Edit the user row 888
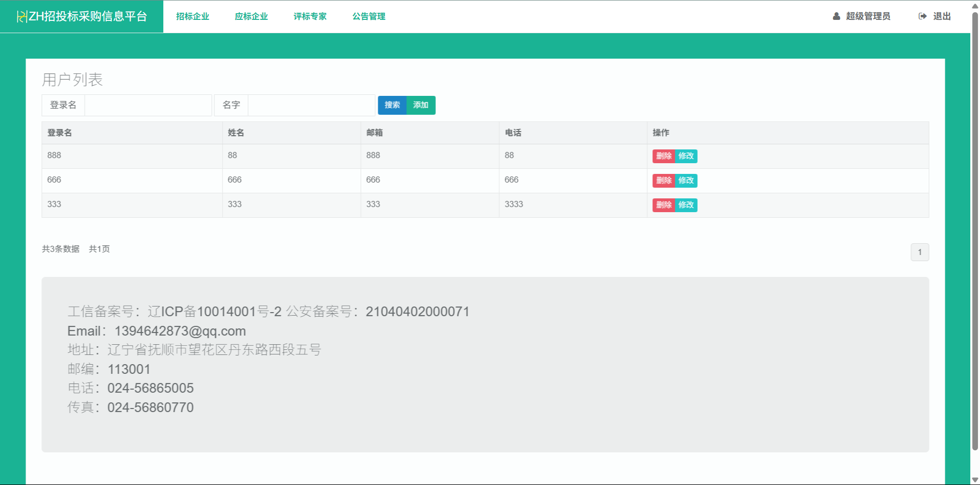This screenshot has width=980, height=485. tap(686, 156)
